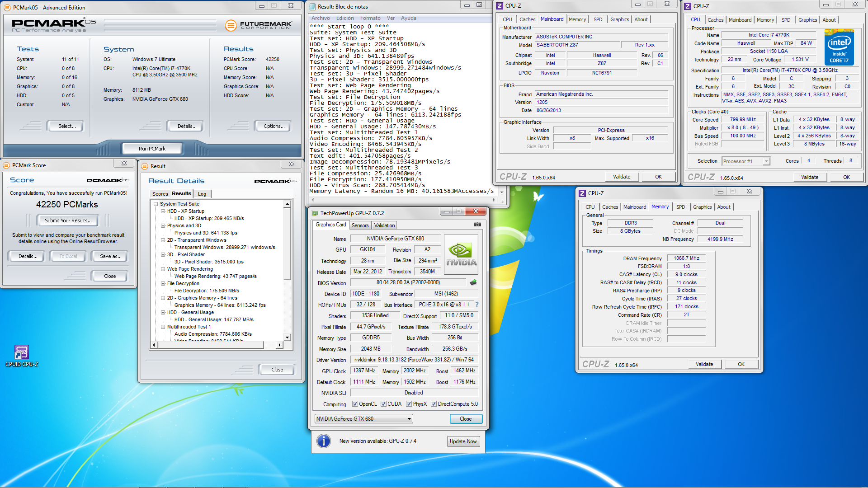868x488 pixels.
Task: Click Save as in PCMark Score
Action: 110,256
